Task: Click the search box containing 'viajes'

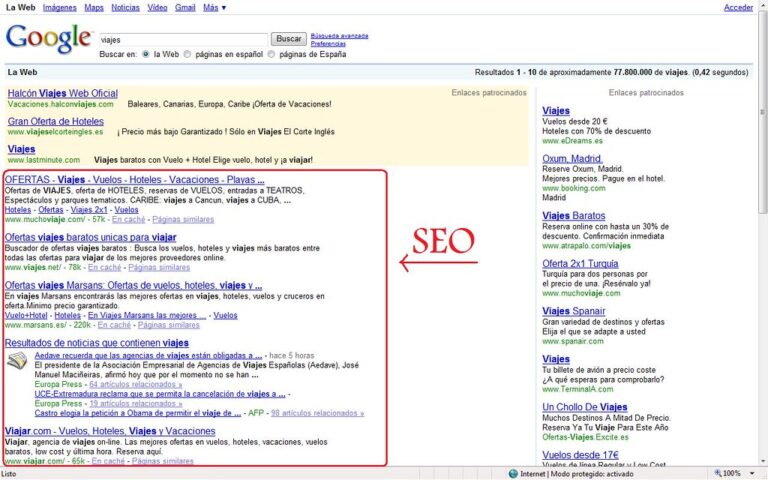Action: pos(183,40)
